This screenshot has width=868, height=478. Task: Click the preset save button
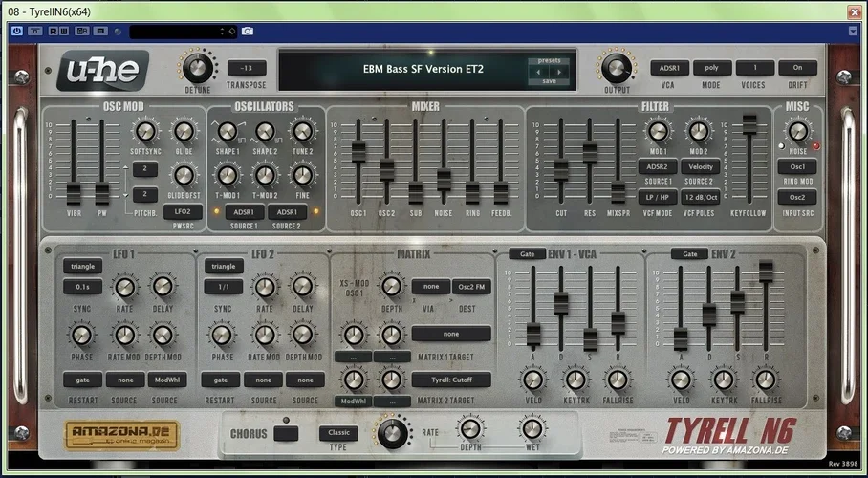[x=549, y=81]
